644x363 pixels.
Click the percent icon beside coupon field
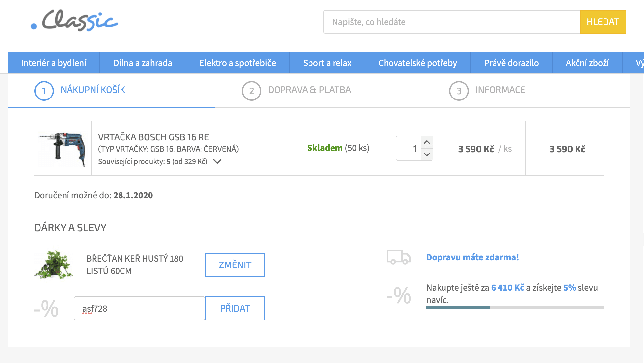click(x=47, y=309)
